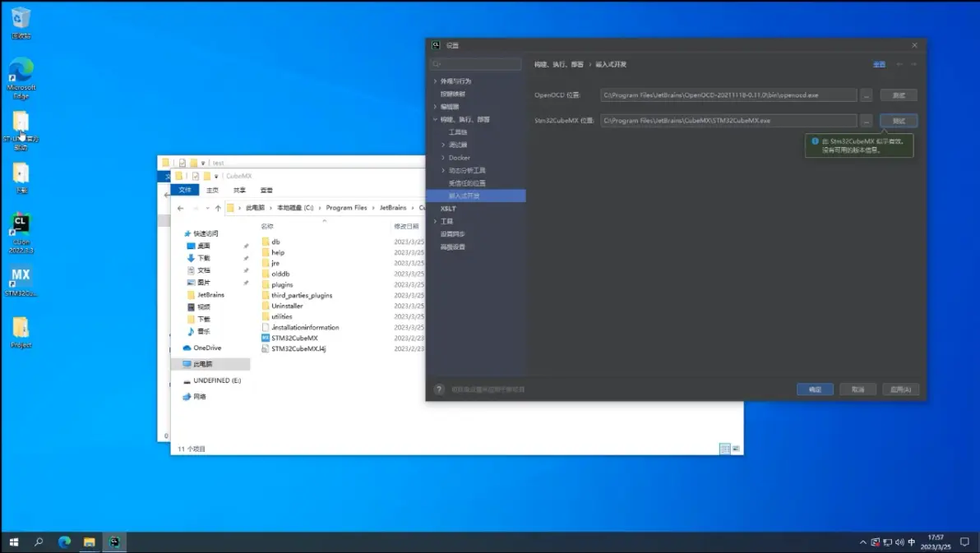Screen dimensions: 980x553
Task: Open the 共享 tab in Explorer ribbon
Action: [239, 190]
